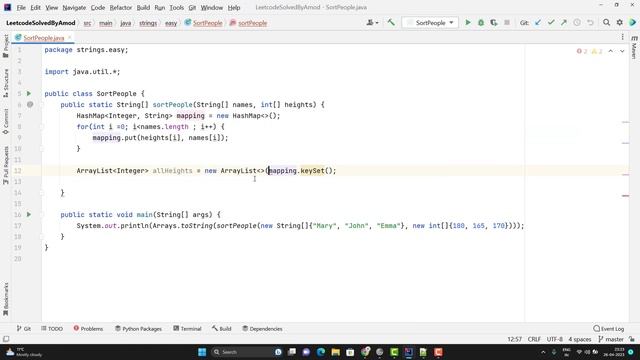Show Git history clock icon
The height and width of the screenshot is (360, 640).
[x=577, y=23]
